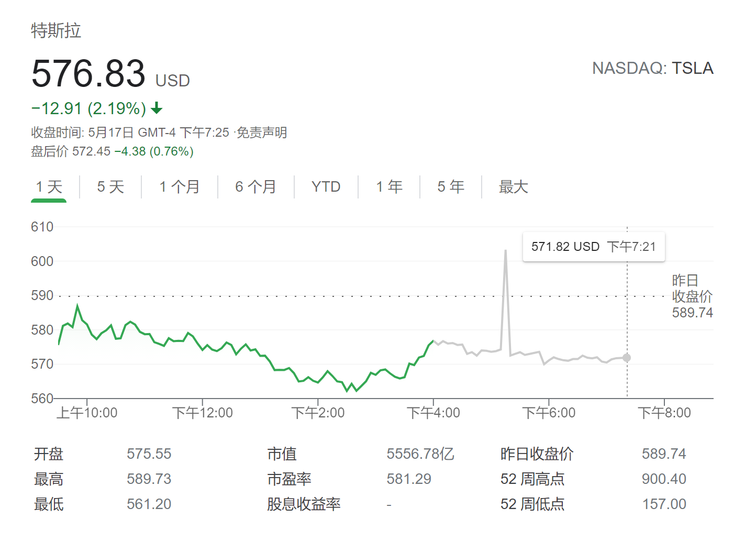This screenshot has width=756, height=541.
Task: View the 5 年 price chart
Action: pyautogui.click(x=450, y=187)
